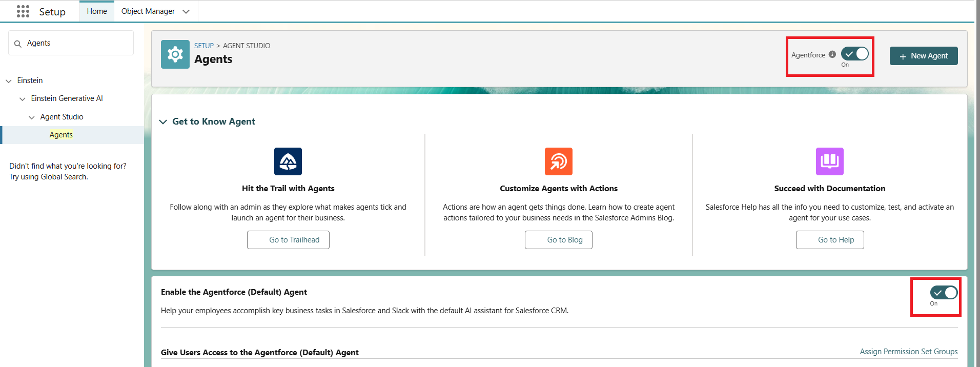Open the Object Manager dropdown arrow
The height and width of the screenshot is (367, 980).
tap(186, 11)
